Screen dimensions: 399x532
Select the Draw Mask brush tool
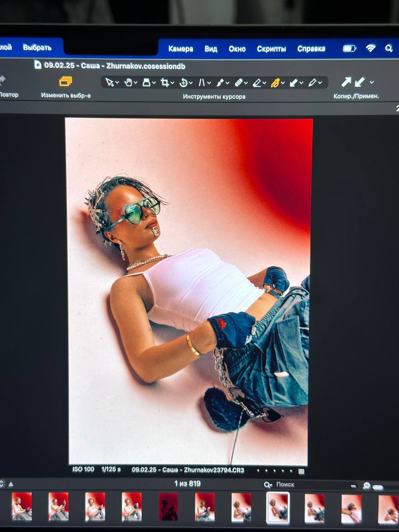pos(220,83)
